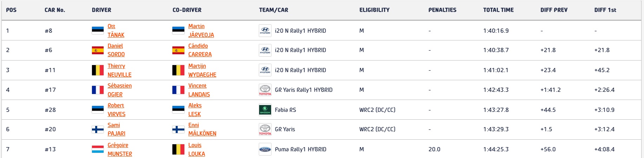This screenshot has height=158, width=644.
Task: Click Luxembourg flag beside Grégoire Munster
Action: [98, 149]
